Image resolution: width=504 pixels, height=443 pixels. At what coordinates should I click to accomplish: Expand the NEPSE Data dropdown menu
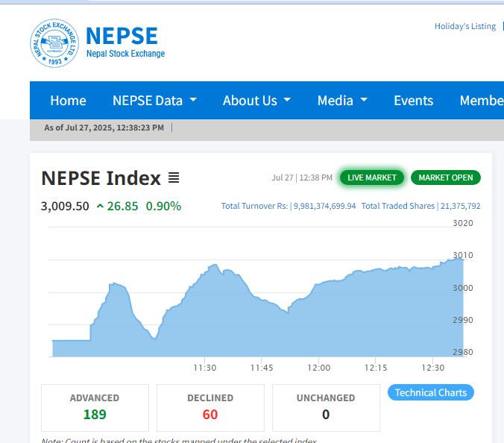pos(154,101)
